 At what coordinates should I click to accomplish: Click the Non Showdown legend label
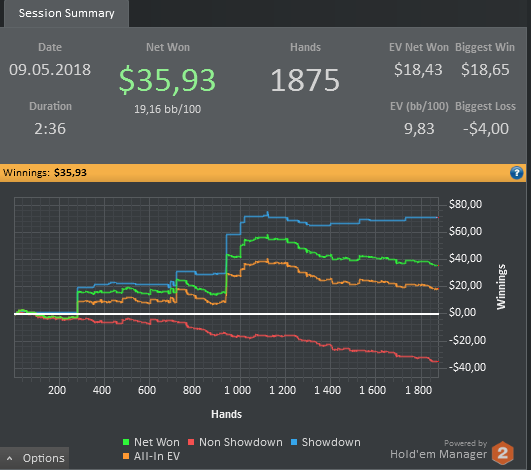tap(241, 442)
